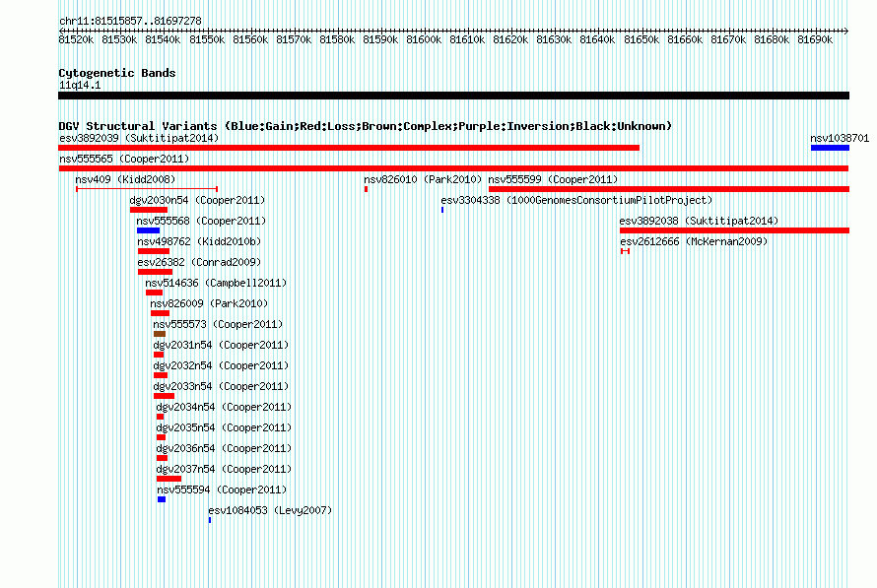Viewport: 877px width, 588px height.
Task: Click the long red bar of nsv555565
Action: [453, 168]
